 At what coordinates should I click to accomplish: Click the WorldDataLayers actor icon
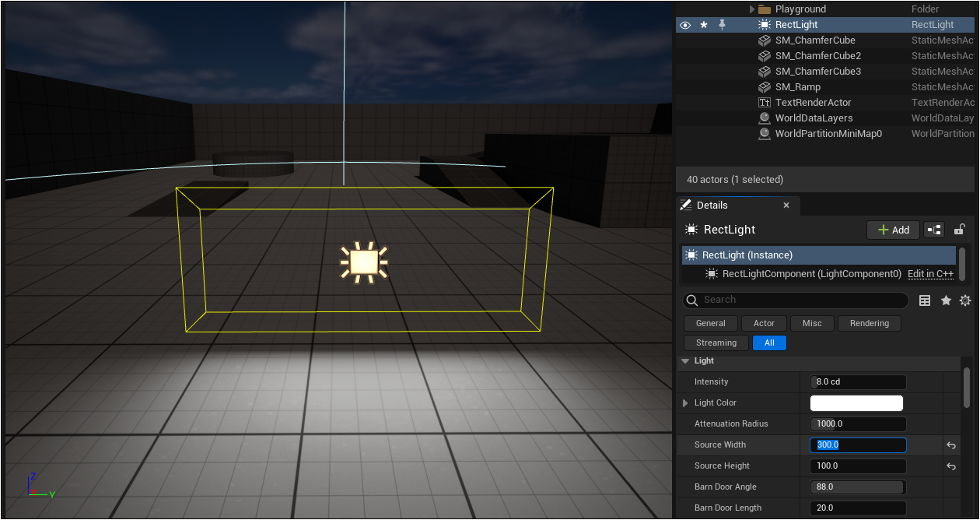click(764, 118)
